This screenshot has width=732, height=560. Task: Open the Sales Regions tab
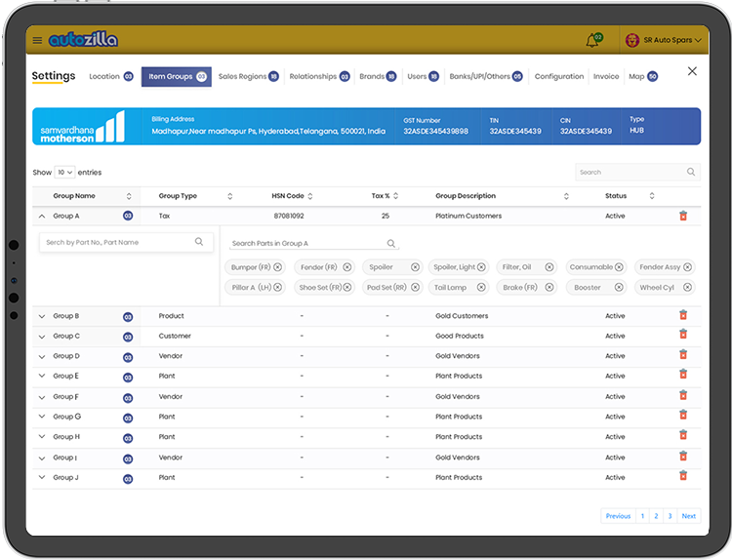248,76
